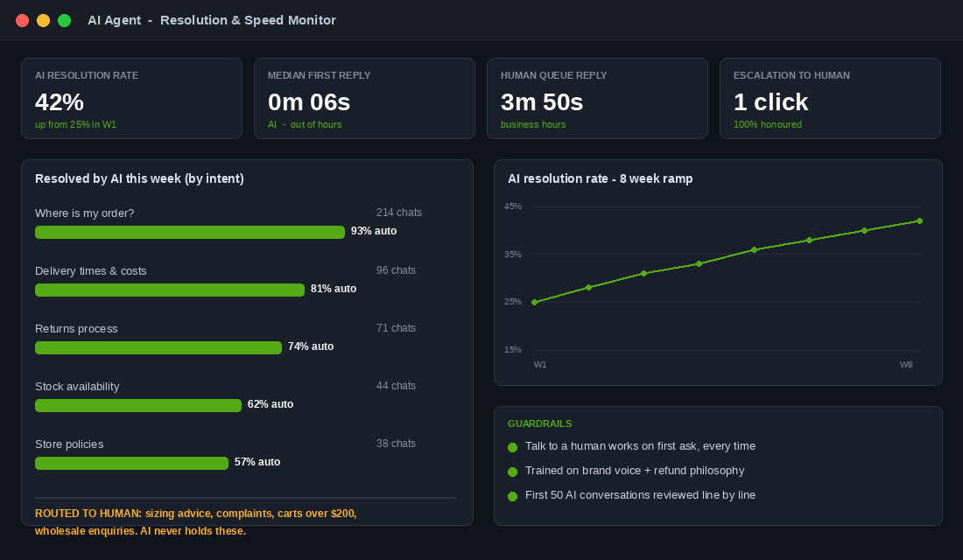Screen dimensions: 963x560
Task: Click the 'Returns process' intent label
Action: pos(76,328)
